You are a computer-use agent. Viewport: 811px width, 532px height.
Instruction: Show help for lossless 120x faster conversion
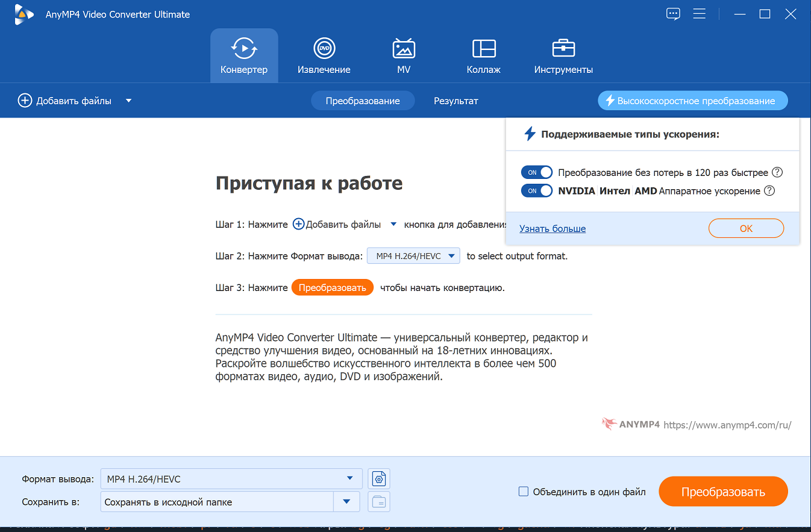click(x=777, y=172)
